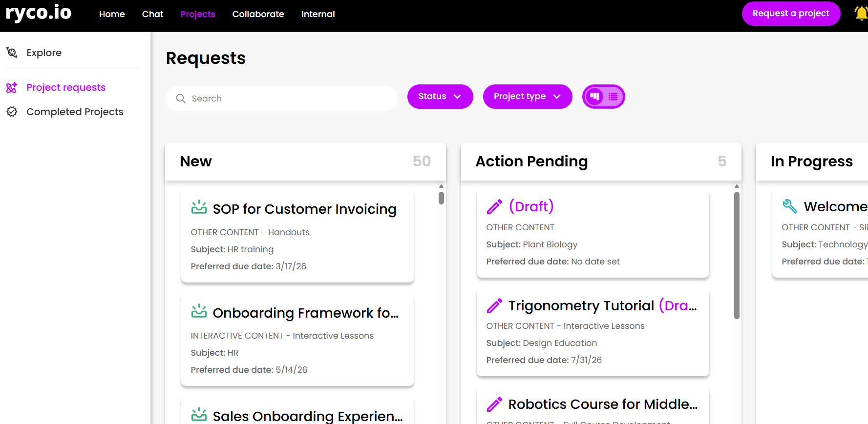
Task: Click 'Subject: Technology' on Welcome card
Action: 825,244
